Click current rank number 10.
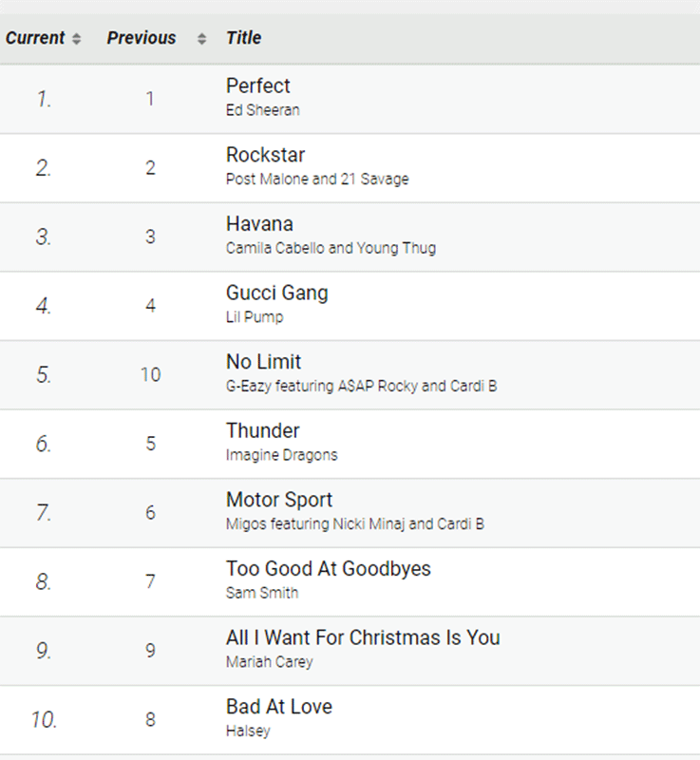This screenshot has width=700, height=760. click(x=44, y=720)
